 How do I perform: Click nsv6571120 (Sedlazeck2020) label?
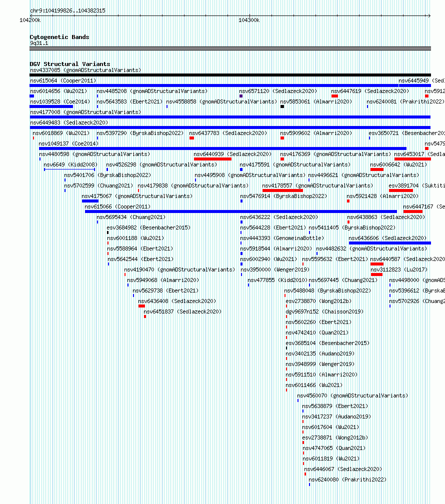pyautogui.click(x=278, y=91)
